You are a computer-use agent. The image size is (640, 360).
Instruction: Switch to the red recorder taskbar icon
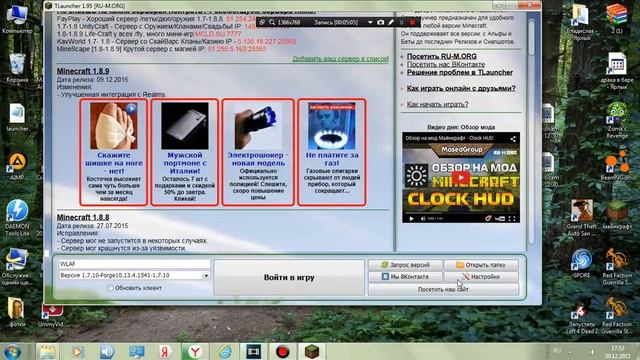pyautogui.click(x=282, y=351)
